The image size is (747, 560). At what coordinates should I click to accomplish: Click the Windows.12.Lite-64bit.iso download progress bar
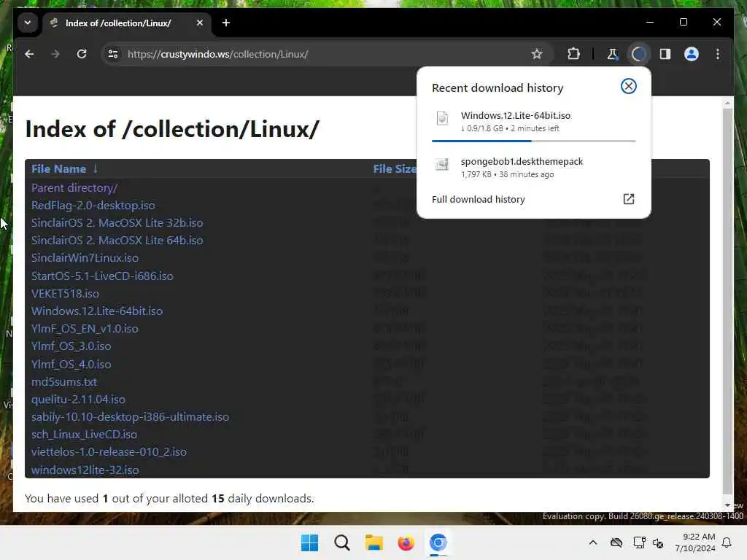click(533, 141)
